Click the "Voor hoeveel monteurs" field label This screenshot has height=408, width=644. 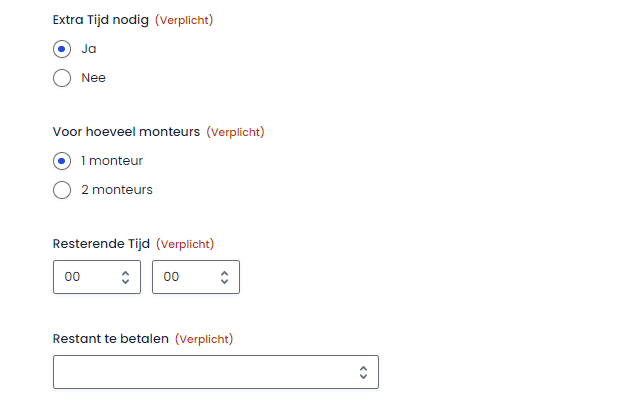pos(126,132)
